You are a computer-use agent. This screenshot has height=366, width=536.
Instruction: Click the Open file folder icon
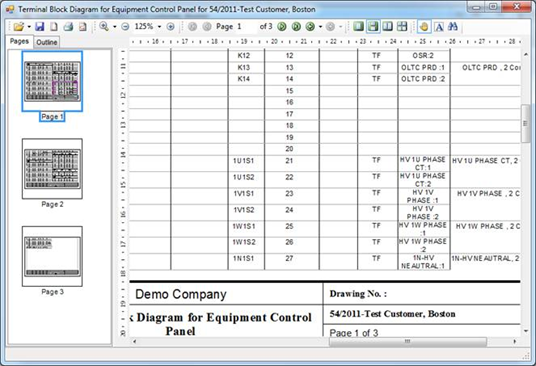[x=19, y=26]
